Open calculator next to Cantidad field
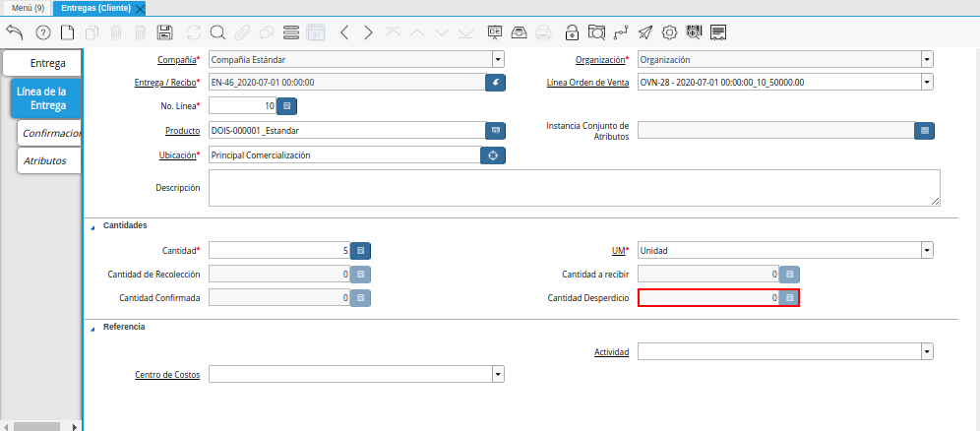Viewport: 980px width, 431px height. coord(361,251)
